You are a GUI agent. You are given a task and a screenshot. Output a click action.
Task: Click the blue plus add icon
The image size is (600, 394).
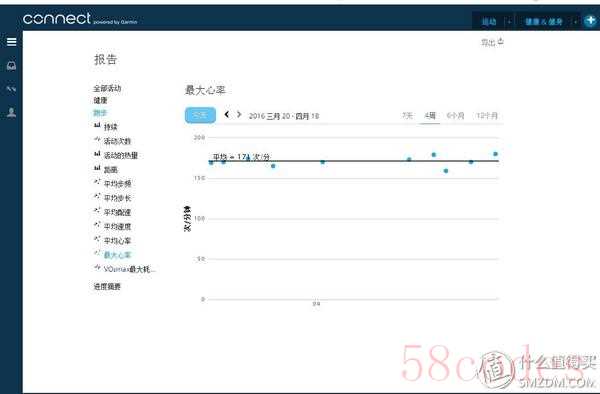590,20
